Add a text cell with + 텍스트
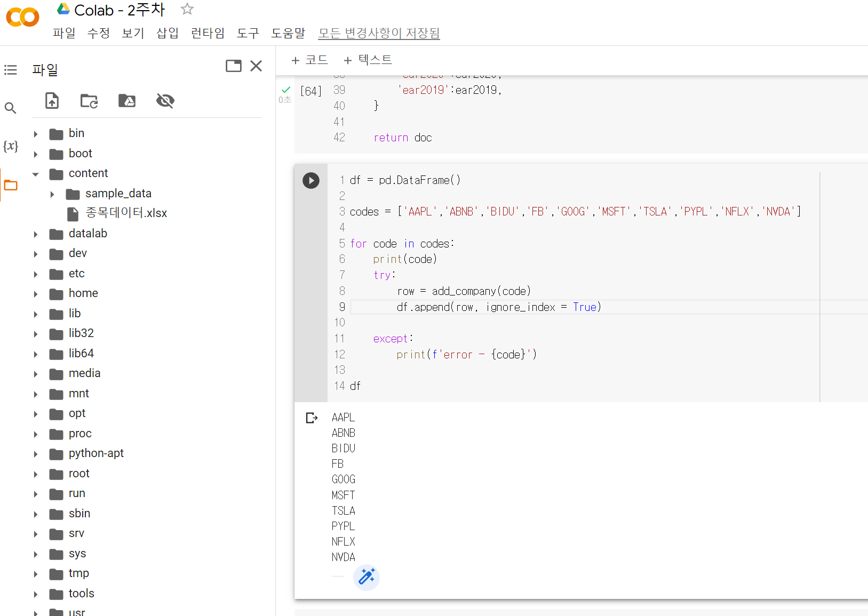Viewport: 868px width, 616px height. (x=368, y=60)
